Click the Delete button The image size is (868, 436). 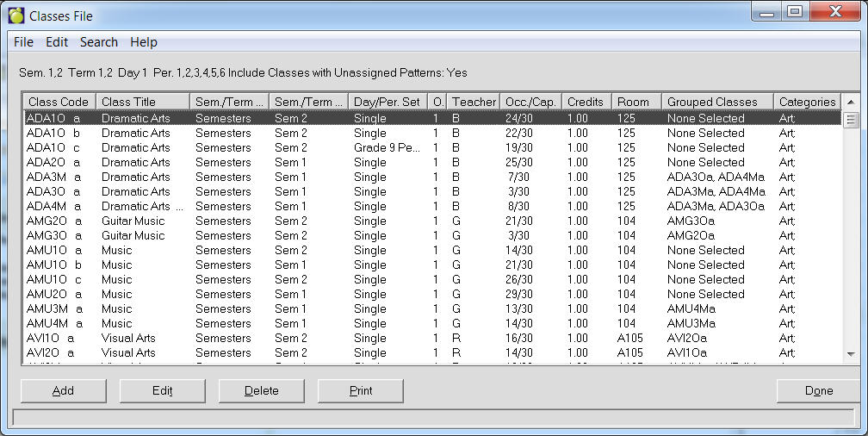coord(262,390)
